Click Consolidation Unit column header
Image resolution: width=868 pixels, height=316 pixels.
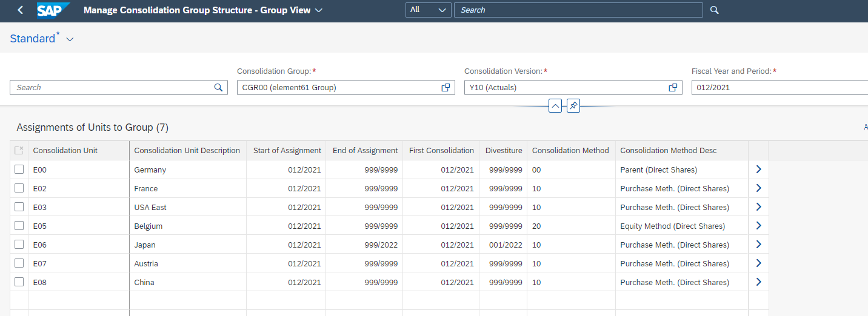tap(65, 151)
